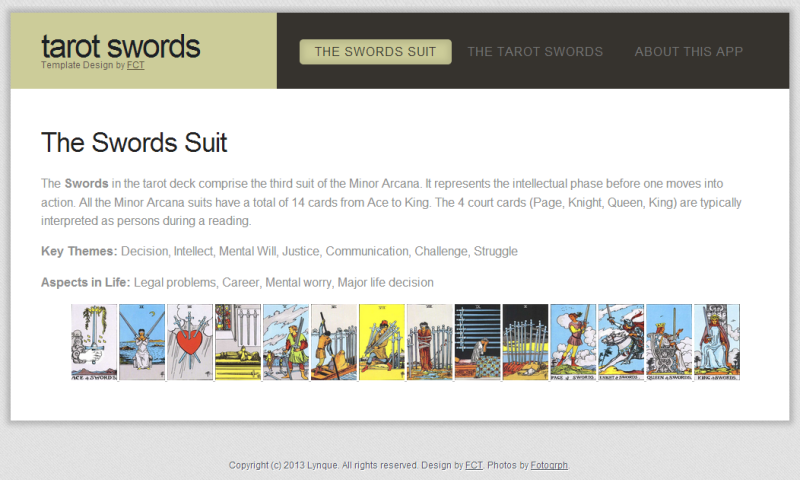Select the Four of Swords card
The image size is (800, 480).
(x=238, y=342)
